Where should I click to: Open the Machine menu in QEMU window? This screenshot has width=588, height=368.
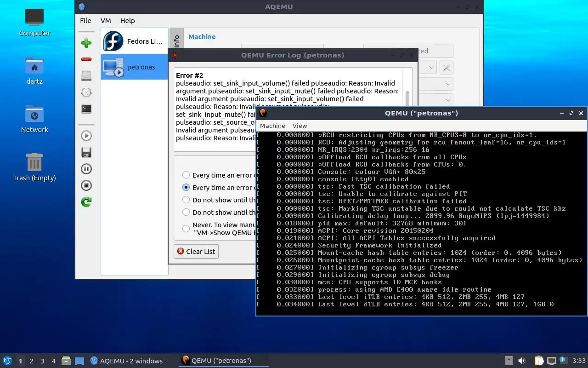[272, 126]
